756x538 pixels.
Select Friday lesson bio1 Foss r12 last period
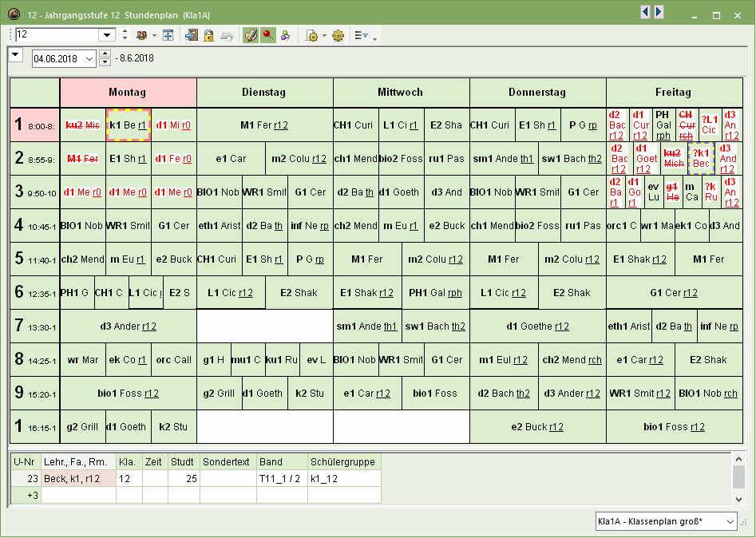pos(674,426)
